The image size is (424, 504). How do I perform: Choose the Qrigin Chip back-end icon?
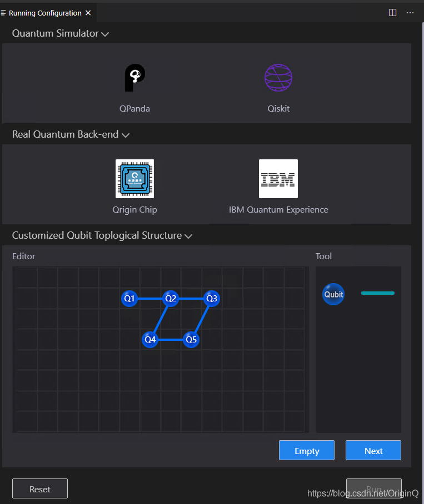[135, 179]
